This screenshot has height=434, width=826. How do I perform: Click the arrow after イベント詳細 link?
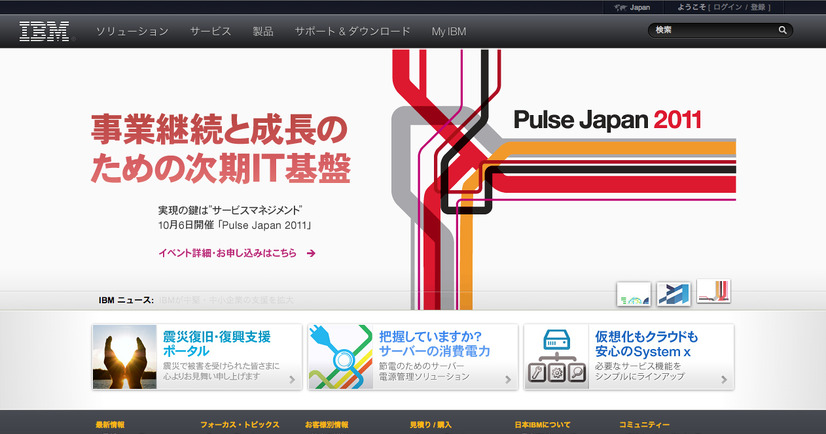(311, 253)
